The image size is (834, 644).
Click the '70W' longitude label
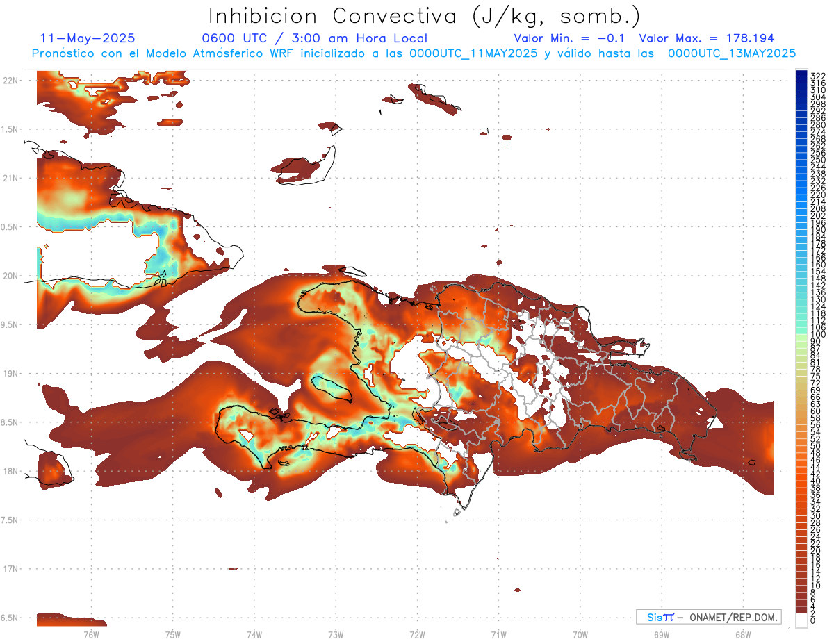tap(580, 634)
